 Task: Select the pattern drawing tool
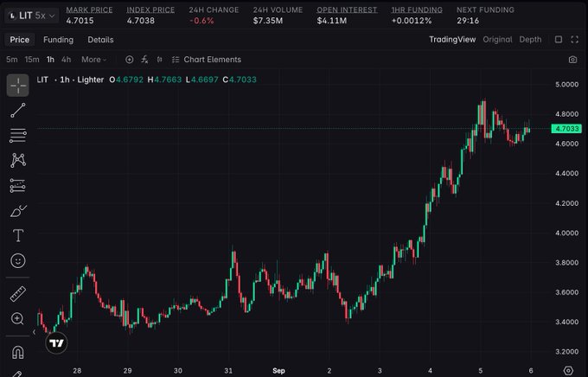pyautogui.click(x=17, y=160)
